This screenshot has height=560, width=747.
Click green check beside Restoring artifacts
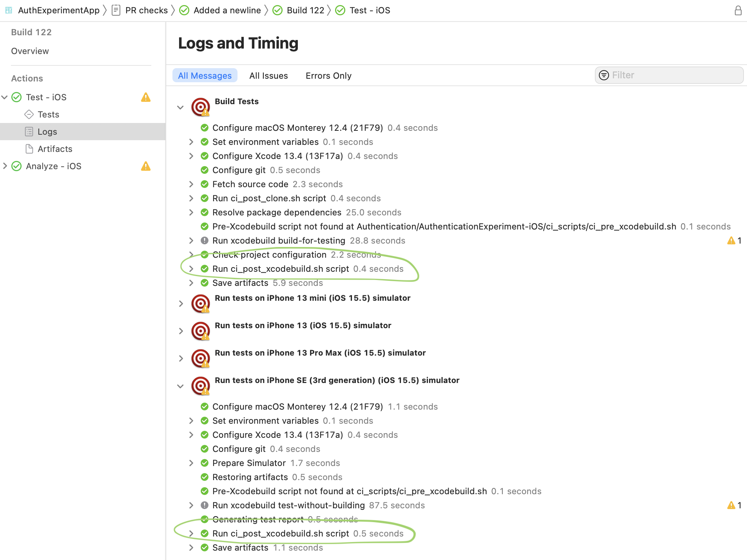point(205,477)
